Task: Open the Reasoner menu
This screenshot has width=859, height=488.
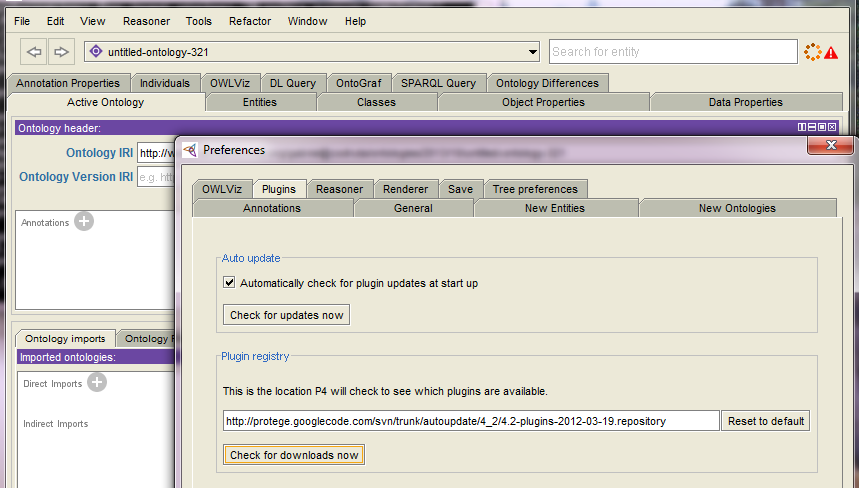Action: click(146, 21)
